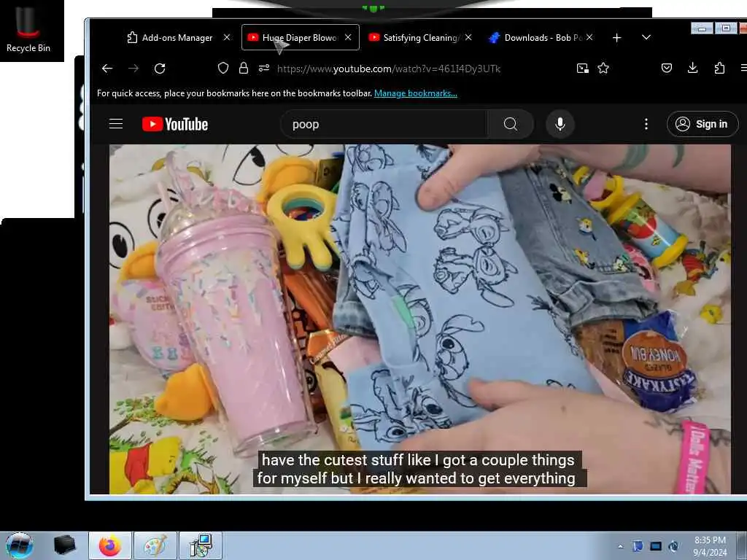
Task: Open the YouTube hamburger guide menu
Action: [116, 124]
